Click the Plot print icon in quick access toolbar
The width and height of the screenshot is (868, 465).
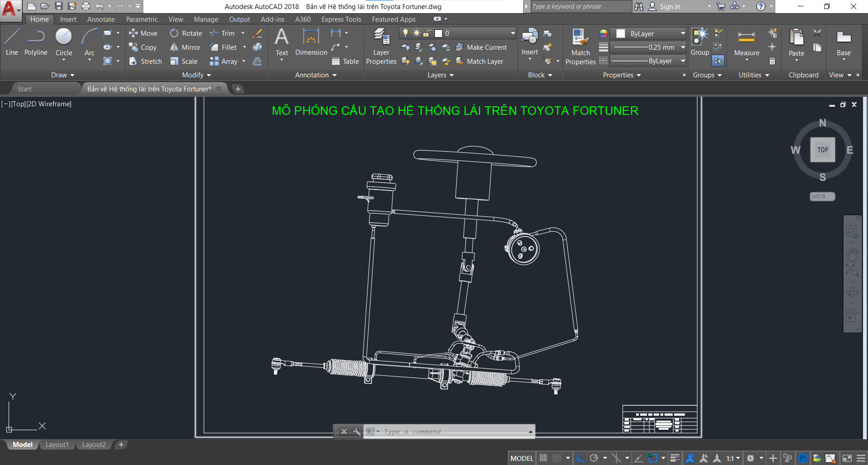click(86, 6)
